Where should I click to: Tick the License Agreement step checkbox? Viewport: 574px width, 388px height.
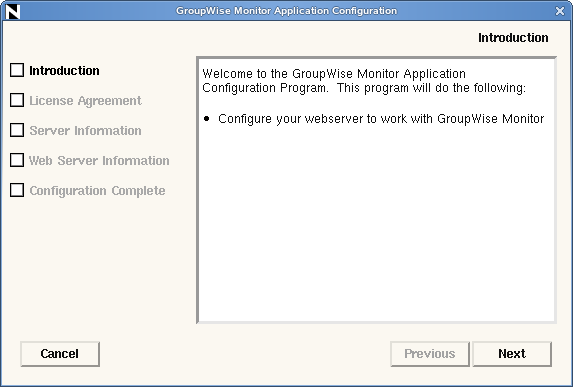coord(17,100)
